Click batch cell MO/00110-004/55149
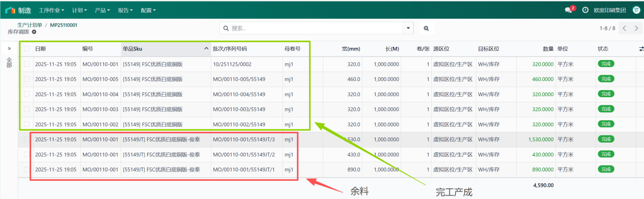 pyautogui.click(x=239, y=94)
